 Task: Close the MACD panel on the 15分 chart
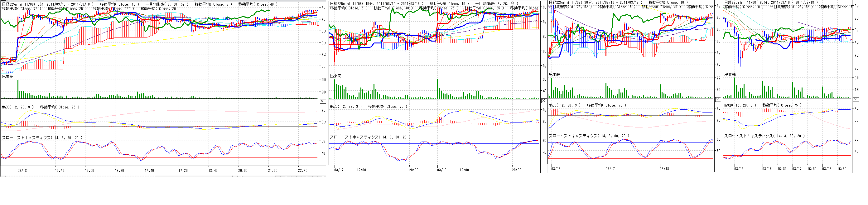(544, 101)
